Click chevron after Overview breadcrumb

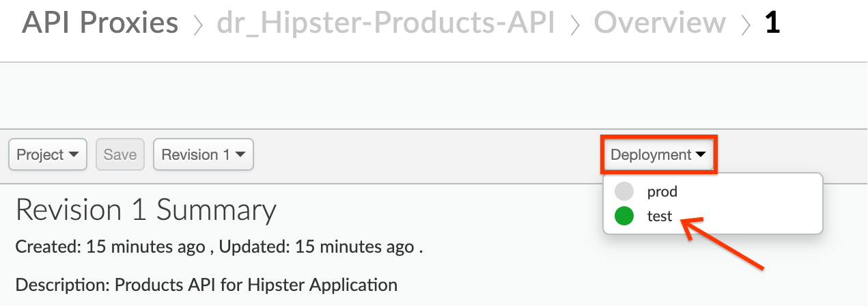click(746, 25)
